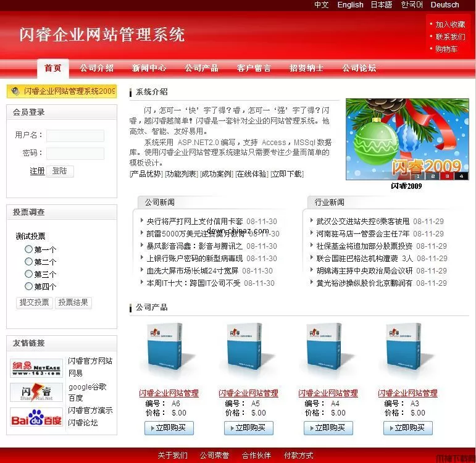Screen dimensions: 476x463
Task: Go to the 客户留言 page
Action: pyautogui.click(x=254, y=68)
